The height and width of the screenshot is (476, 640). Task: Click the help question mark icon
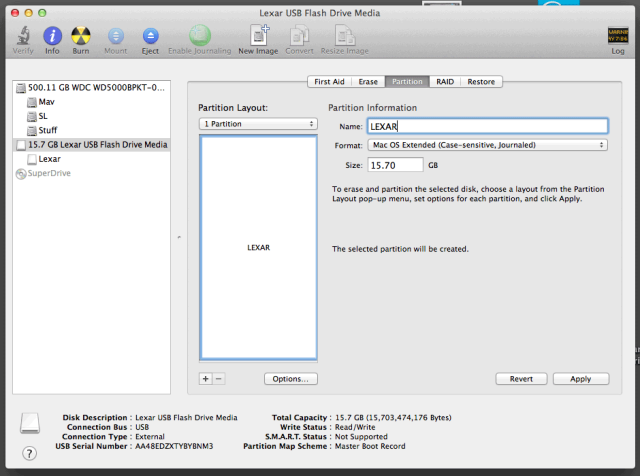29,453
